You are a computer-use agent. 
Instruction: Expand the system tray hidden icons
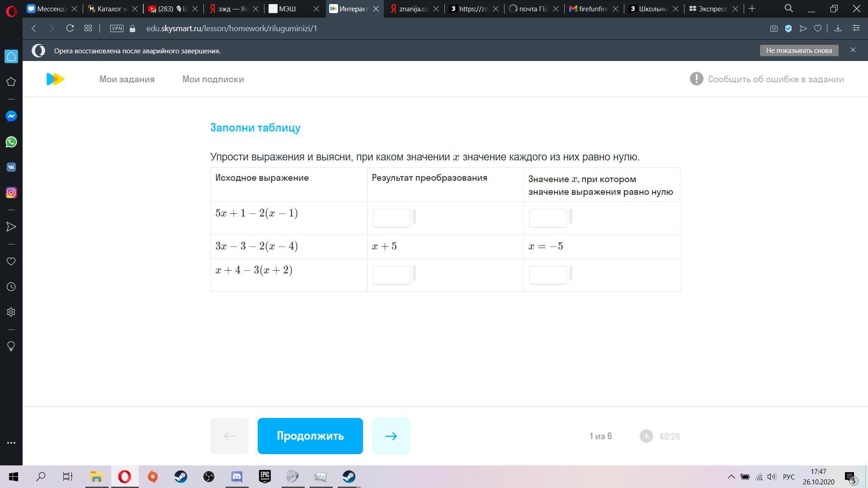731,477
